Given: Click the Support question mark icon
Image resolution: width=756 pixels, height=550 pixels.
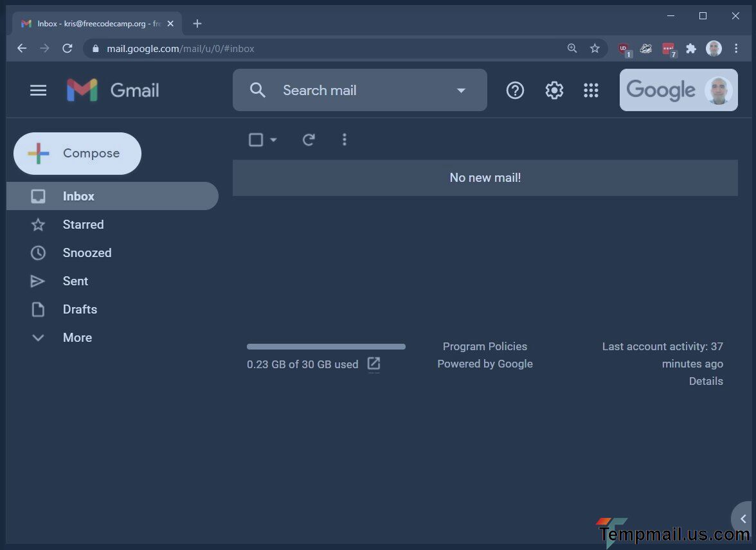Looking at the screenshot, I should [515, 91].
